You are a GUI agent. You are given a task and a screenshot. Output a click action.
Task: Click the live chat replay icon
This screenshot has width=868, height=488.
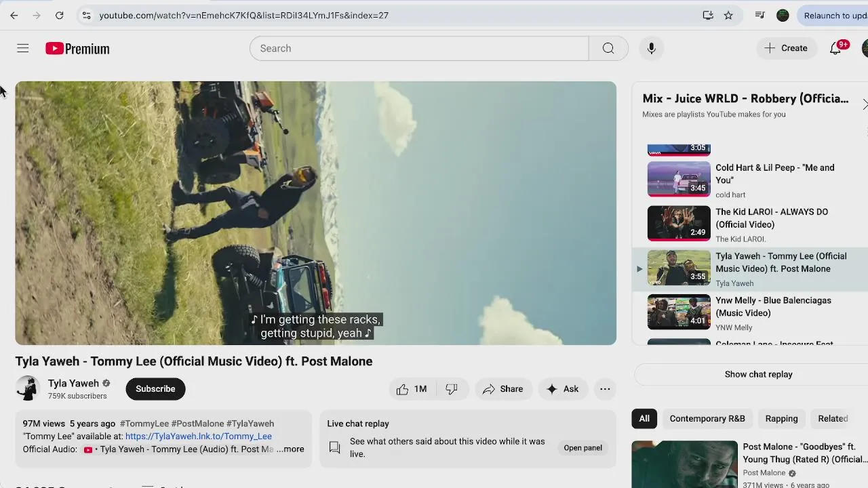[x=334, y=447]
